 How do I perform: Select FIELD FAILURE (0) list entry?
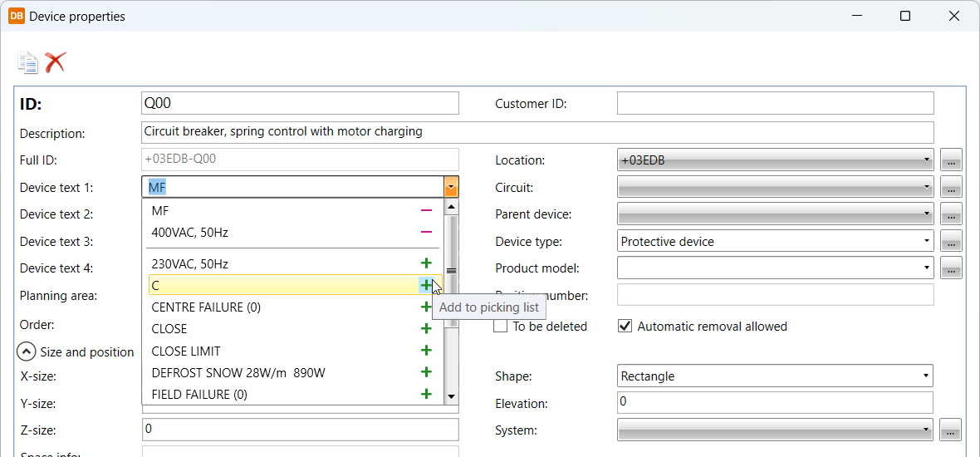(199, 394)
